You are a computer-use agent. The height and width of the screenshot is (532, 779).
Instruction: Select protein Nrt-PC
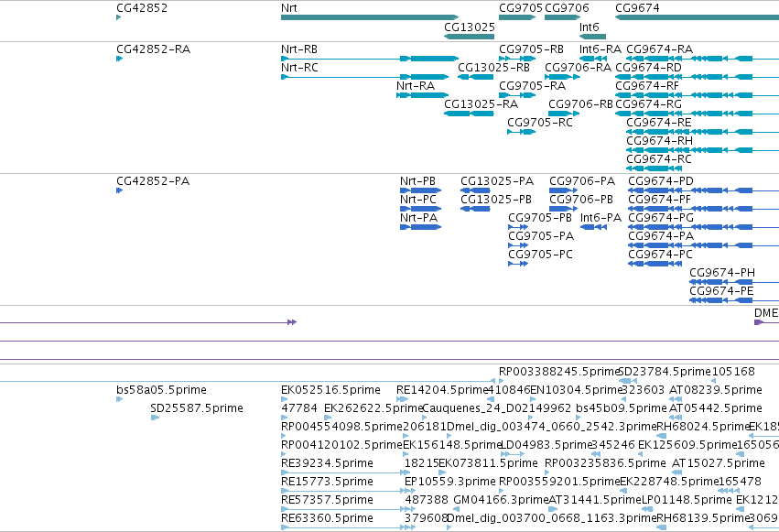click(x=420, y=209)
